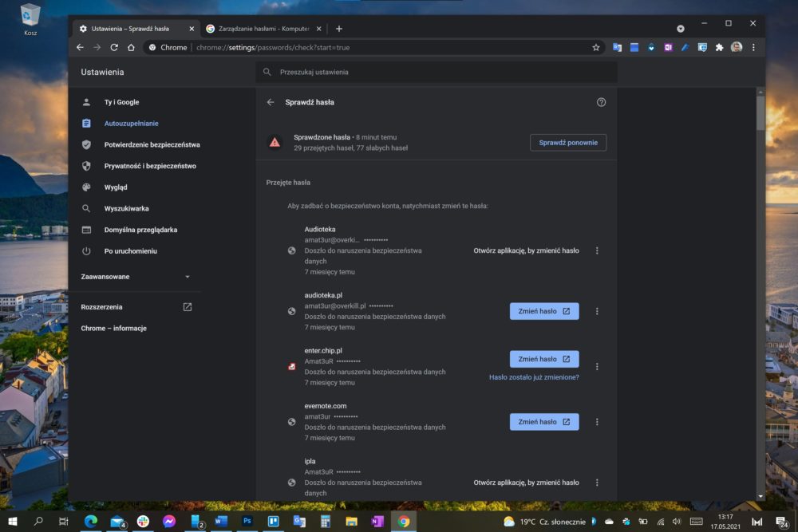
Task: Go to the browser home page
Action: click(x=132, y=47)
